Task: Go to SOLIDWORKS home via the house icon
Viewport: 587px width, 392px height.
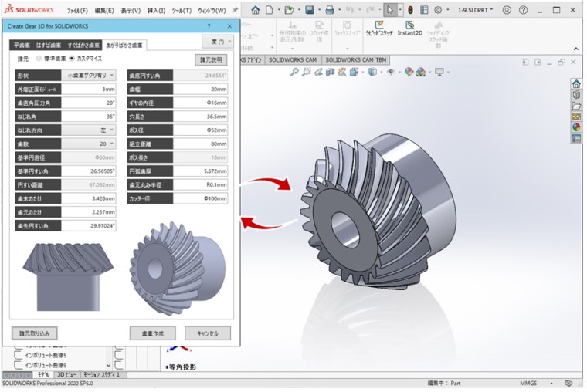Action: [x=256, y=10]
